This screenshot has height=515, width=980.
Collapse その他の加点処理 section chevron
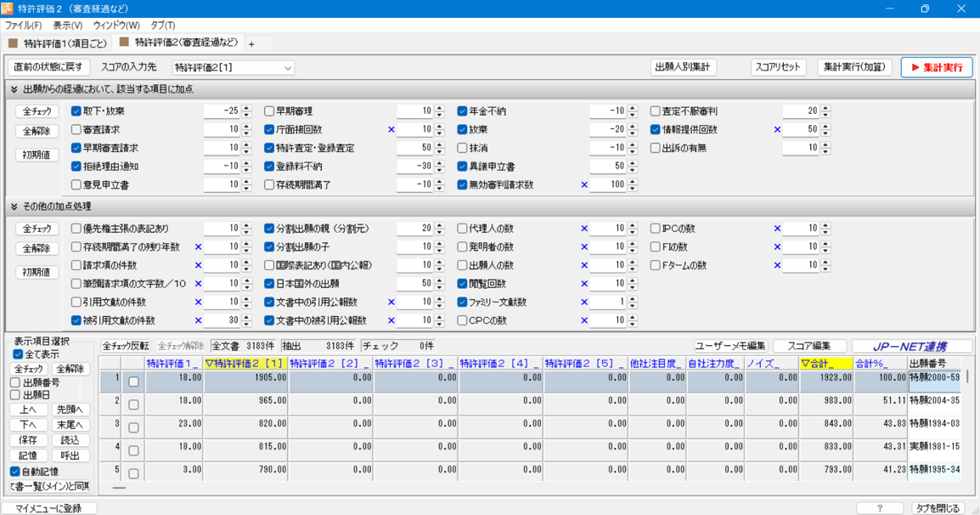coord(14,207)
